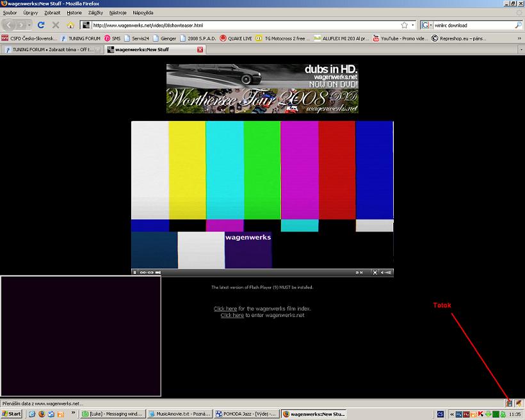This screenshot has height=420, width=525.
Task: Open the YouTube - Promo vide... bookmark
Action: pos(400,38)
